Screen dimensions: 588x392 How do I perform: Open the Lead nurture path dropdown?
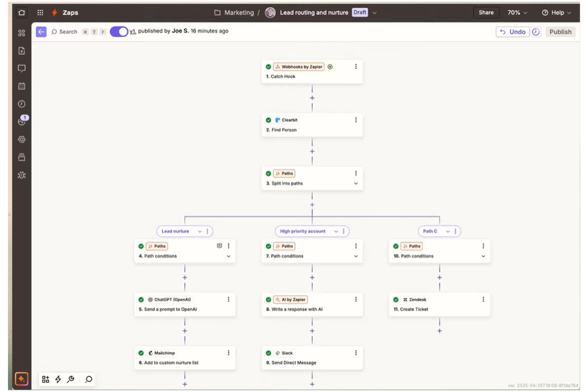(200, 231)
